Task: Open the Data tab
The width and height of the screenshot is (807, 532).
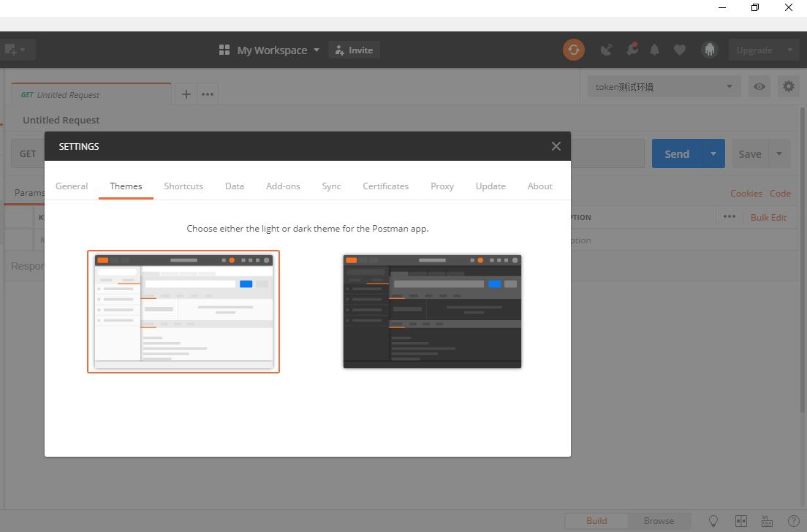Action: pos(234,186)
